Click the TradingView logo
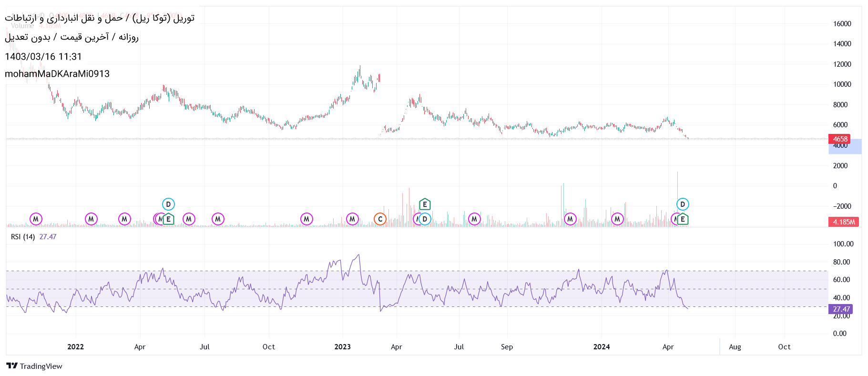868x376 pixels. [34, 366]
